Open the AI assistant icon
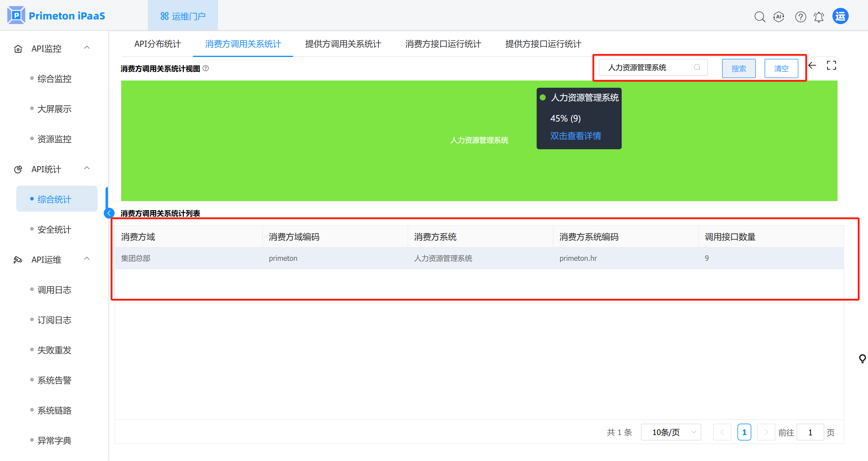The height and width of the screenshot is (461, 868). [x=779, y=17]
